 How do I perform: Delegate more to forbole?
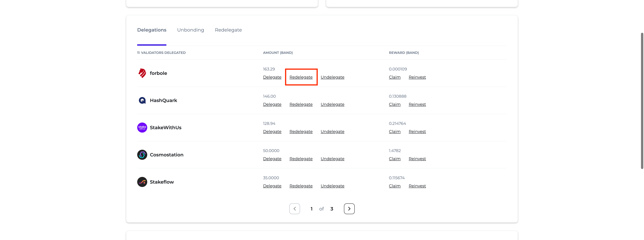(x=272, y=77)
